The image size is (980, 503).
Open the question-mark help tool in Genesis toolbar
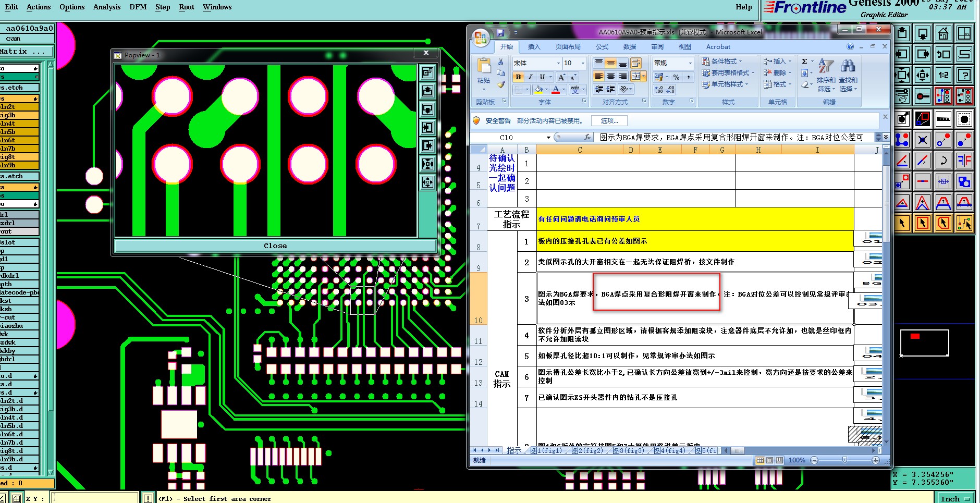coord(964,75)
